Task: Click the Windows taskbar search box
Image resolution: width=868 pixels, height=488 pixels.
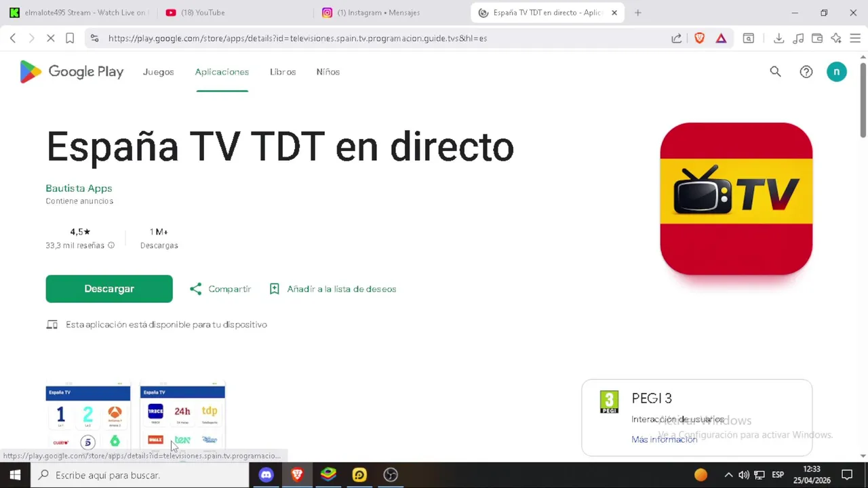Action: coord(140,475)
